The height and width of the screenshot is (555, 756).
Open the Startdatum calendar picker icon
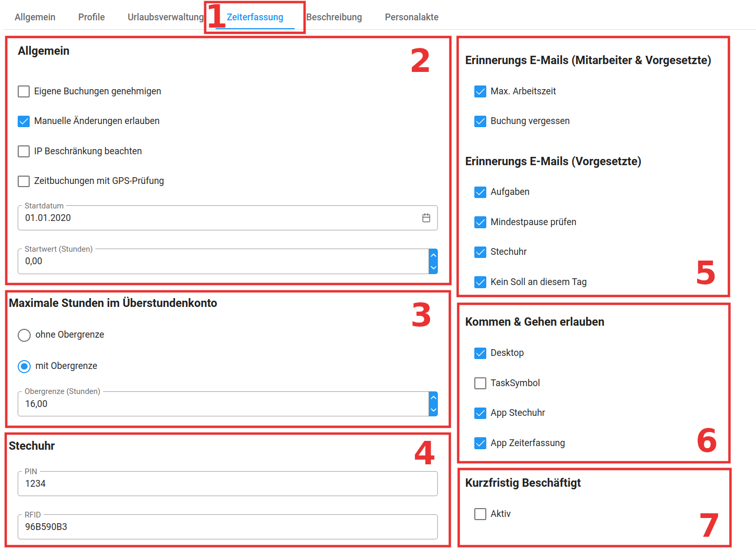[426, 218]
